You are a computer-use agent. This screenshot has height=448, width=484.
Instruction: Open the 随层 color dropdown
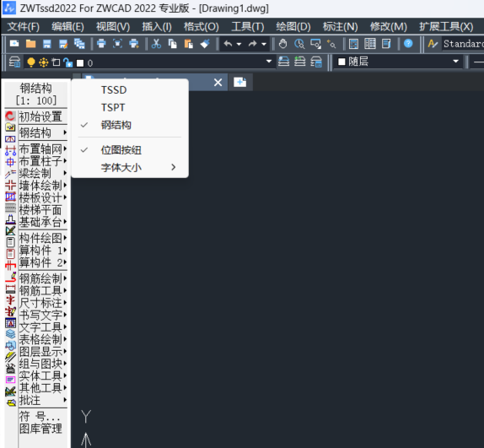pos(398,62)
